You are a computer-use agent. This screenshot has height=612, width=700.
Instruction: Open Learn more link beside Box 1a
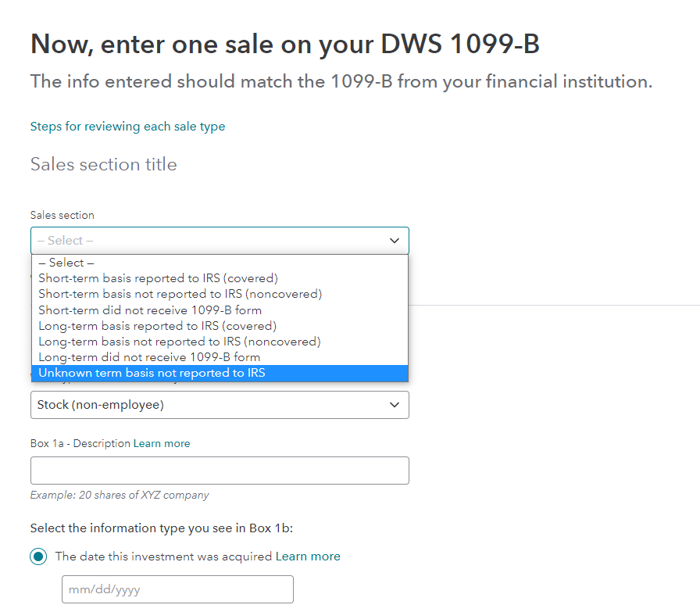click(x=162, y=443)
